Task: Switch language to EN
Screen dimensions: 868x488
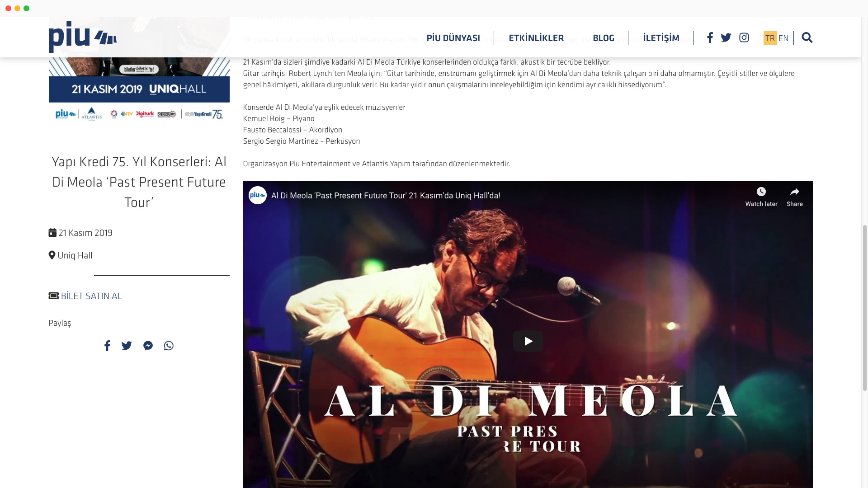Action: click(x=783, y=38)
